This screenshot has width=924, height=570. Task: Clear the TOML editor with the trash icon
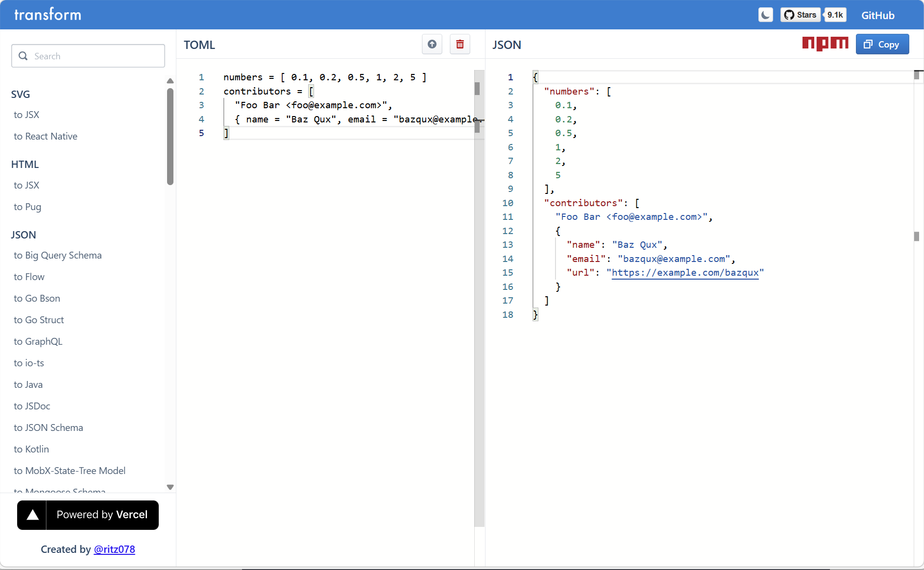pos(460,45)
